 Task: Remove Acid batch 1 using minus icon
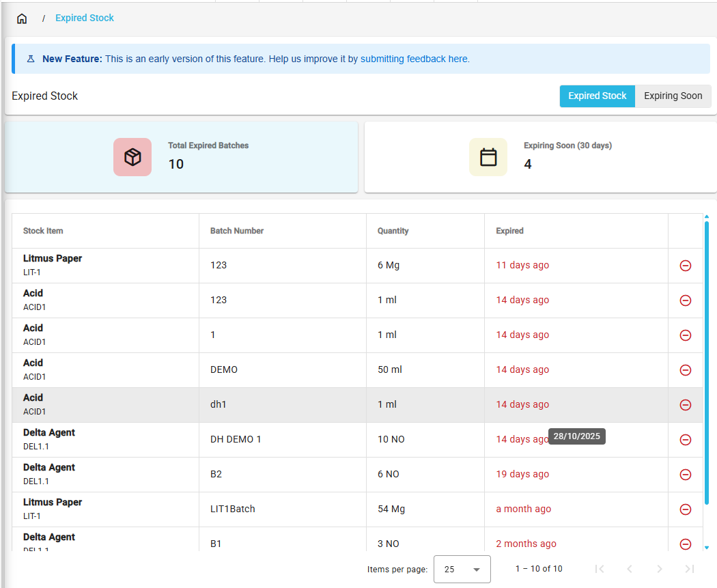point(686,335)
